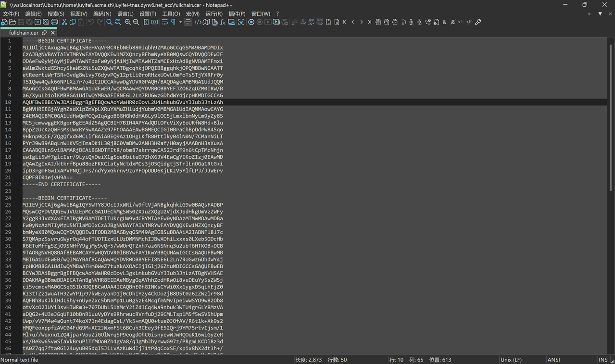
Task: Cut selection with the scissors icon
Action: coord(64,22)
